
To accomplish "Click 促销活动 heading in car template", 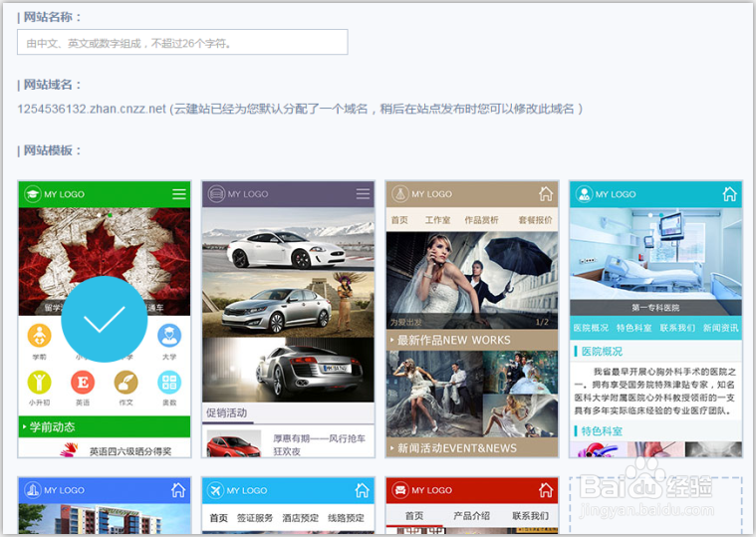I will click(x=227, y=413).
